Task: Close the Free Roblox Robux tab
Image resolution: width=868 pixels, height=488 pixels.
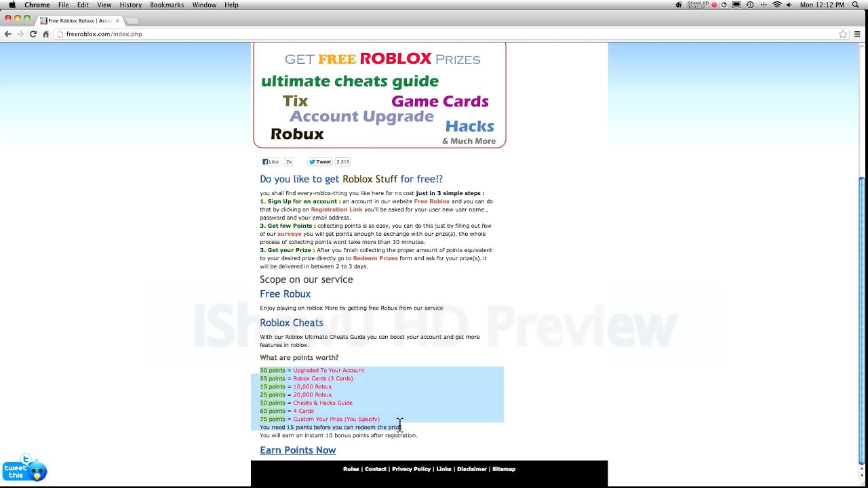Action: coord(117,21)
